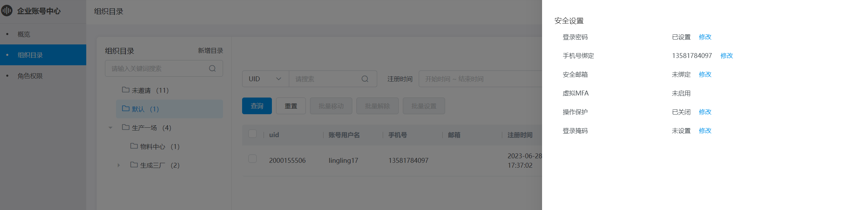Click 修改 next to 登录掩码
The width and height of the screenshot is (868, 210).
coord(705,131)
